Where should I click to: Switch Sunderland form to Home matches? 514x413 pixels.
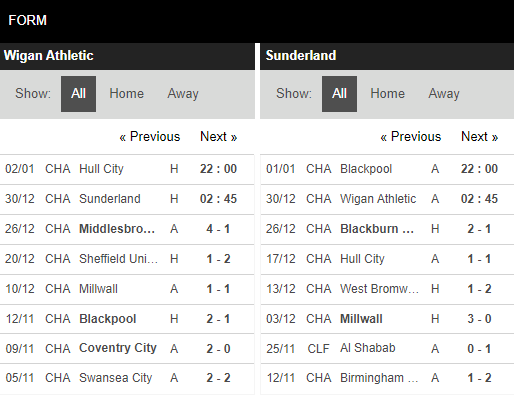point(387,94)
